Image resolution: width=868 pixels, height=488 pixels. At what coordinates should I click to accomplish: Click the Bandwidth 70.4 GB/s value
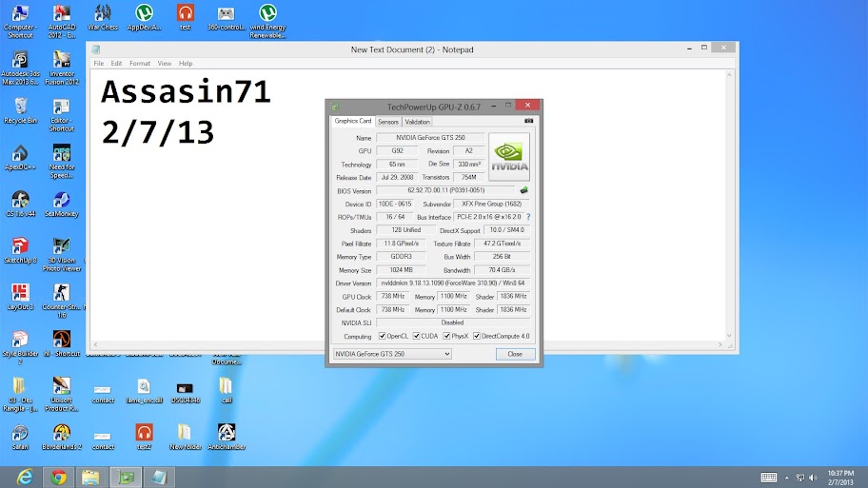click(x=502, y=270)
